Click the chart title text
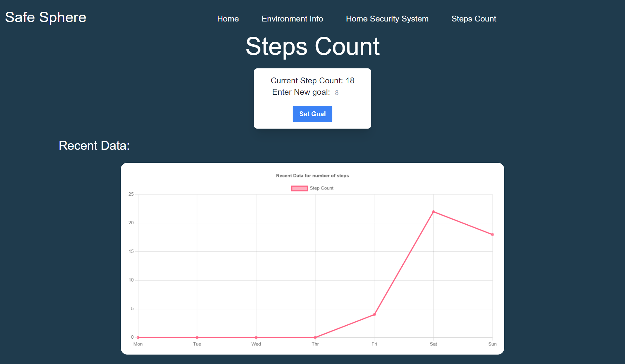625x364 pixels. tap(312, 175)
